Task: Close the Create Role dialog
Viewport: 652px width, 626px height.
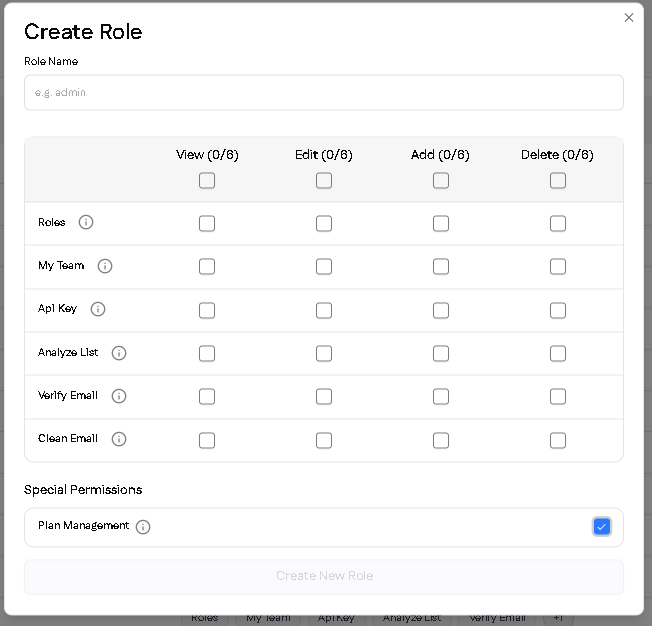Action: coord(629,17)
